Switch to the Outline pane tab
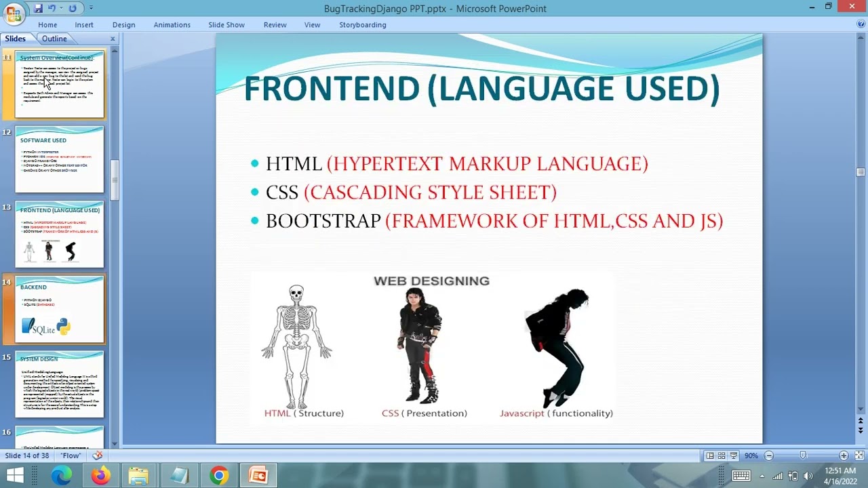 pyautogui.click(x=54, y=39)
